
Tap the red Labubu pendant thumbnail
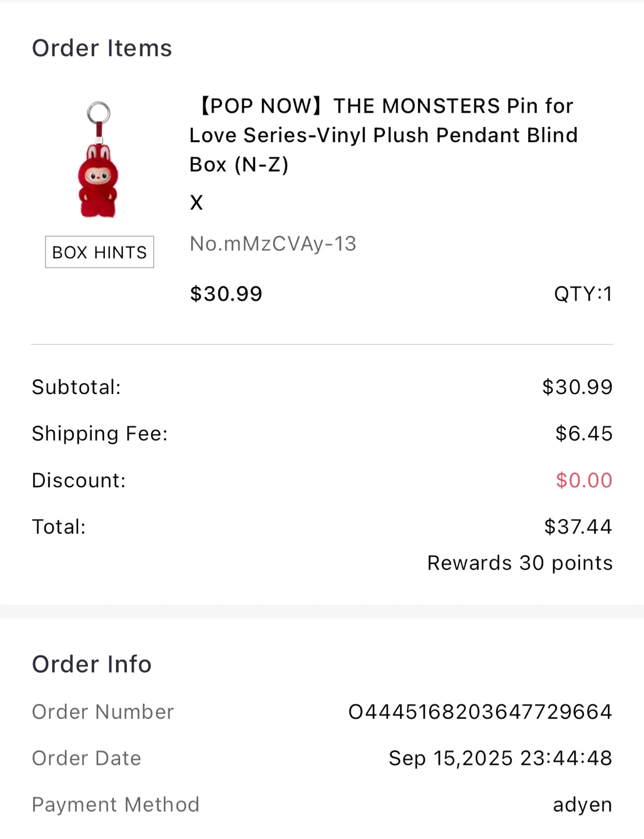[98, 160]
